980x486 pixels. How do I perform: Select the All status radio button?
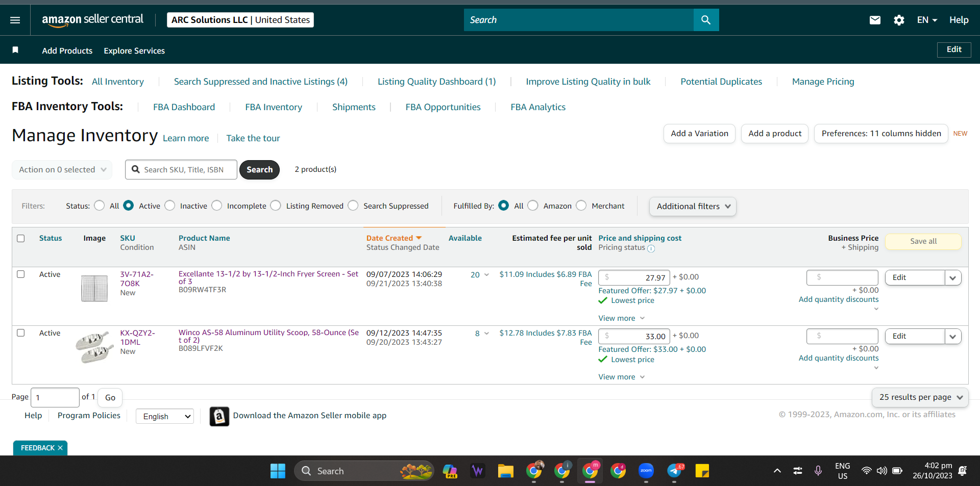(100, 206)
